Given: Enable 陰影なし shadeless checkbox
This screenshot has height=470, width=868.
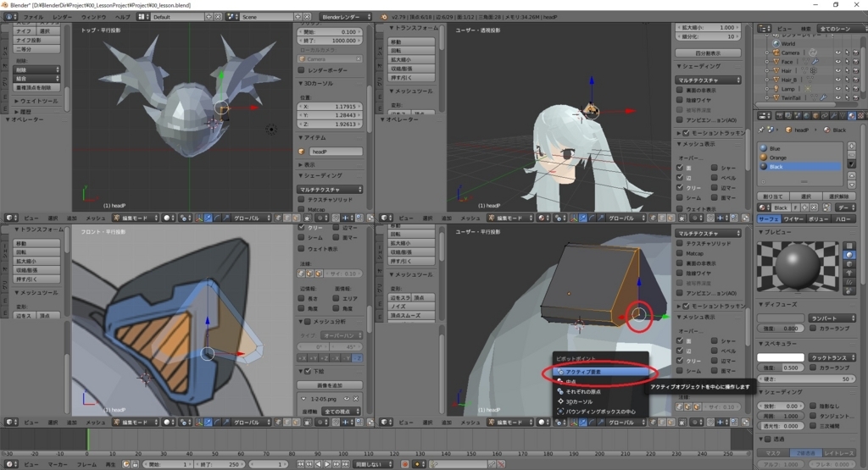Looking at the screenshot, I should point(813,406).
